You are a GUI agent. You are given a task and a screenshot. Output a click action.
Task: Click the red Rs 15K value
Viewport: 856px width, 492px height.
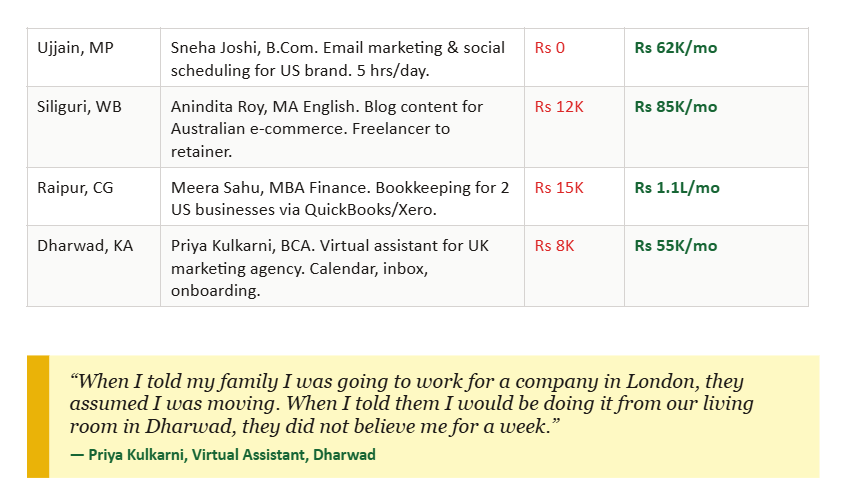(x=559, y=188)
